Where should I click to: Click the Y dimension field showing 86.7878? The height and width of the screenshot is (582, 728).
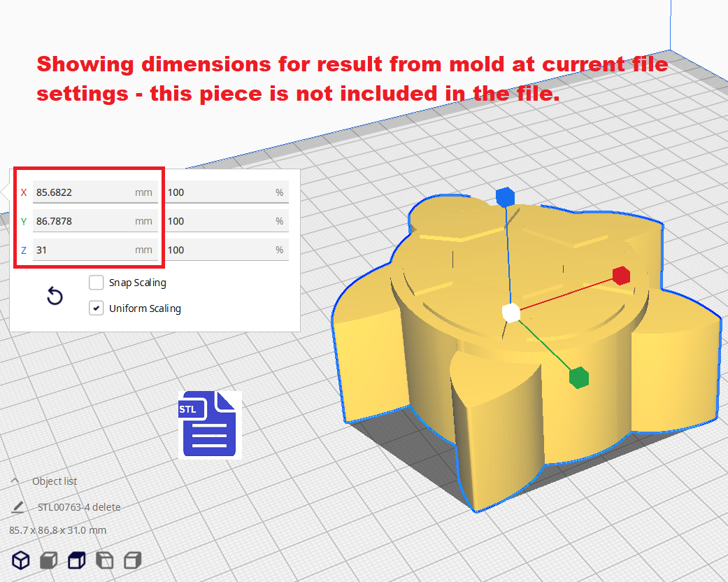pyautogui.click(x=84, y=221)
